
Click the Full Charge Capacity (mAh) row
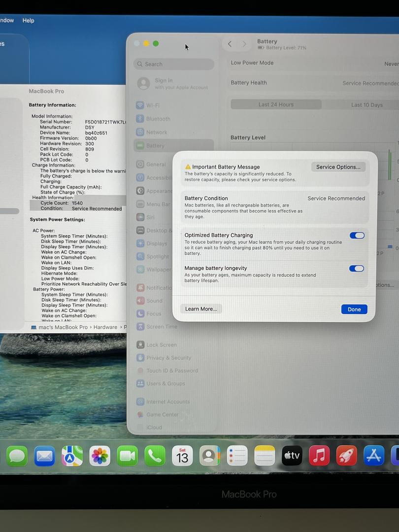71,187
